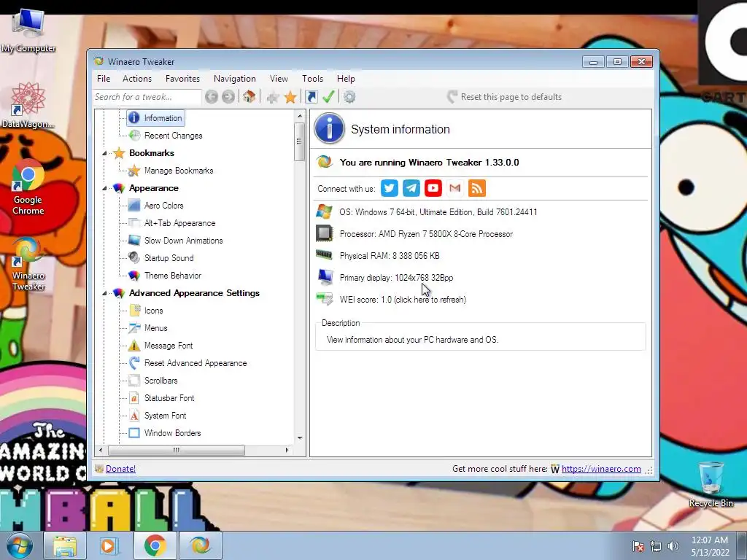Click the add bookmark star-plus icon
747x560 pixels.
click(x=273, y=98)
